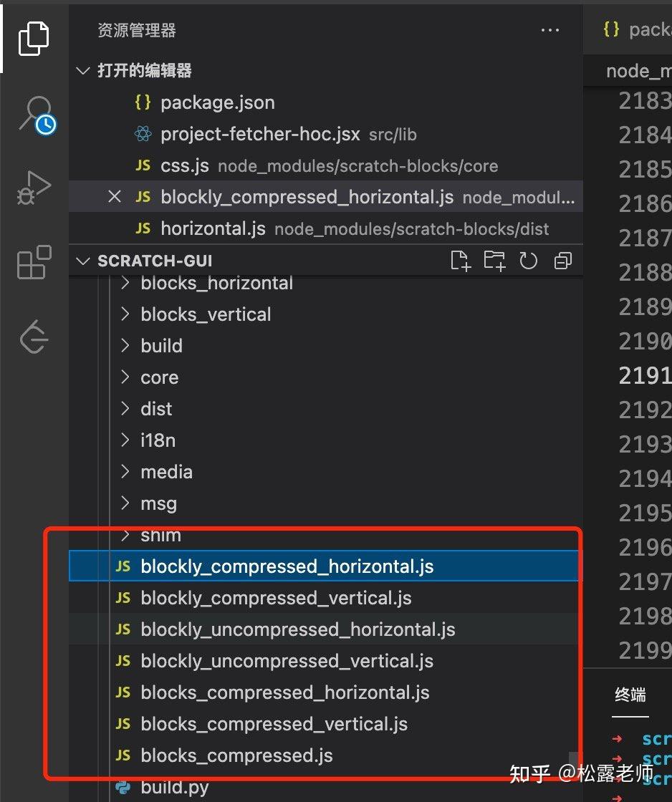Viewport: 672px width, 802px height.
Task: Expand the blocks_vertical folder
Action: [206, 314]
